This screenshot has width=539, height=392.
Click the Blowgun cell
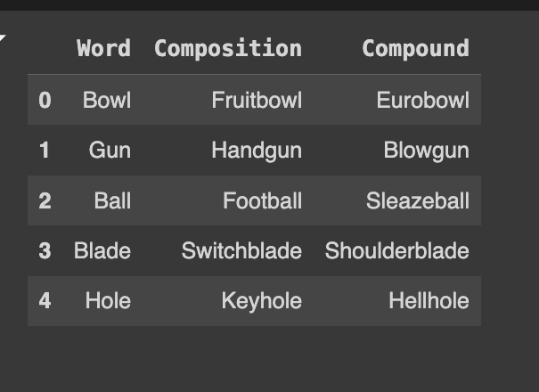426,151
